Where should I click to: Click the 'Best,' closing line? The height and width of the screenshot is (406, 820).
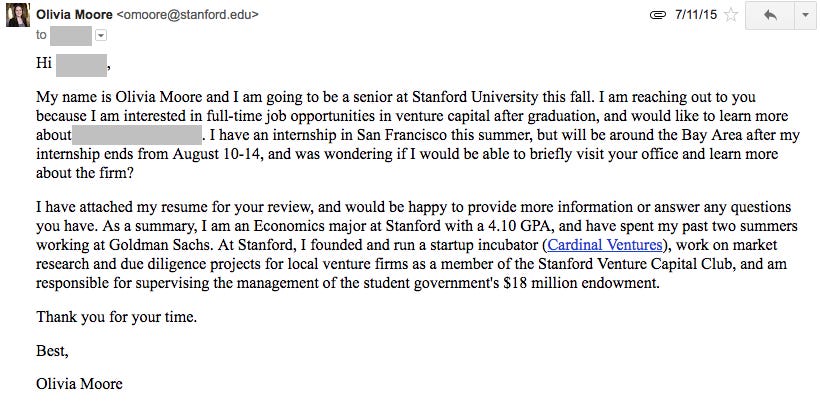point(52,351)
